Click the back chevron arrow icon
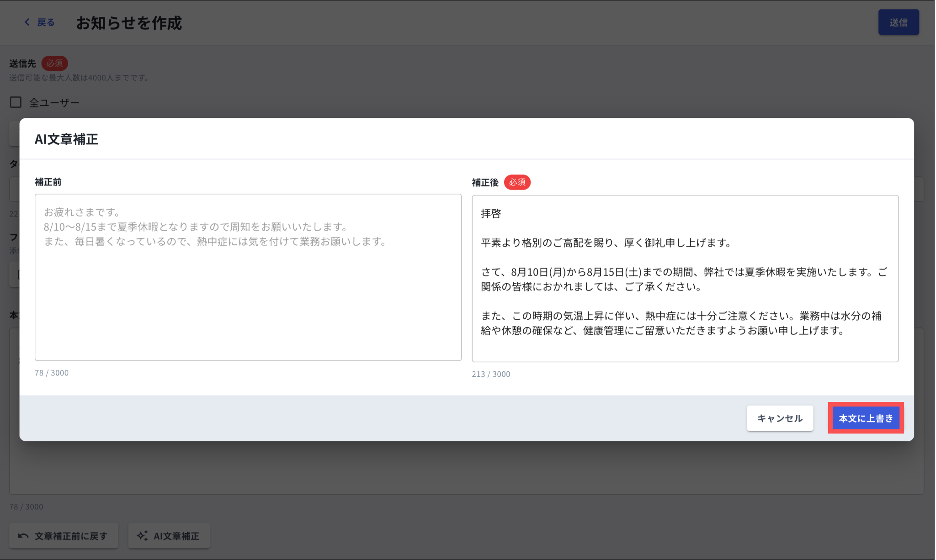 point(27,22)
